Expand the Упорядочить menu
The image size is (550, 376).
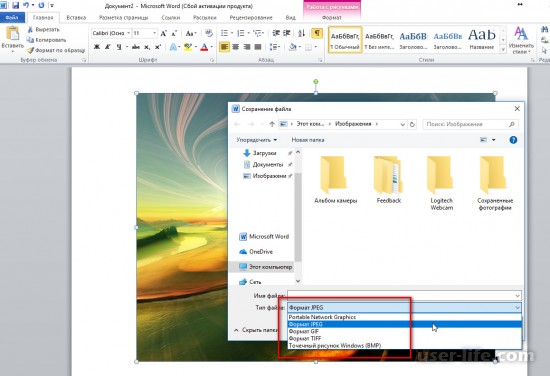point(256,140)
